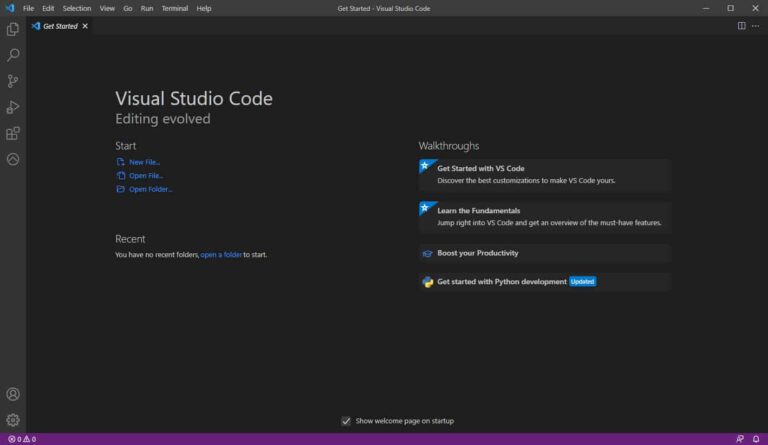Click the New File... link
Screen dimensions: 768x445
click(x=144, y=162)
